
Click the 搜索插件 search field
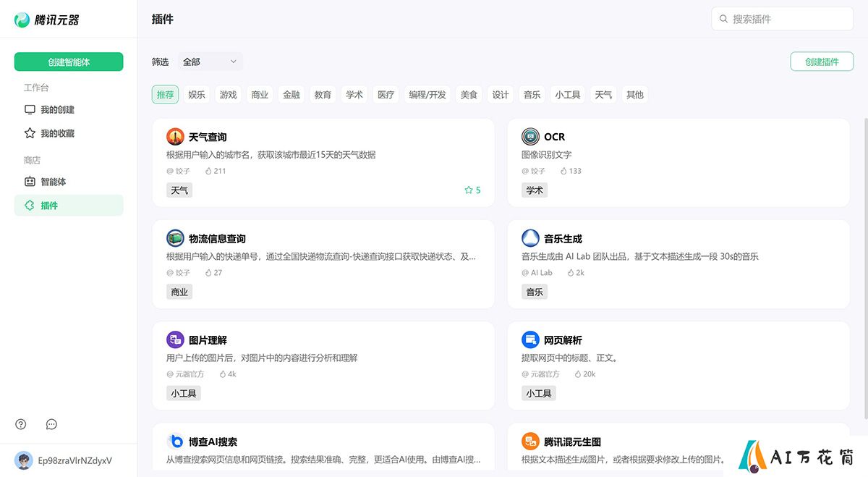click(x=783, y=19)
